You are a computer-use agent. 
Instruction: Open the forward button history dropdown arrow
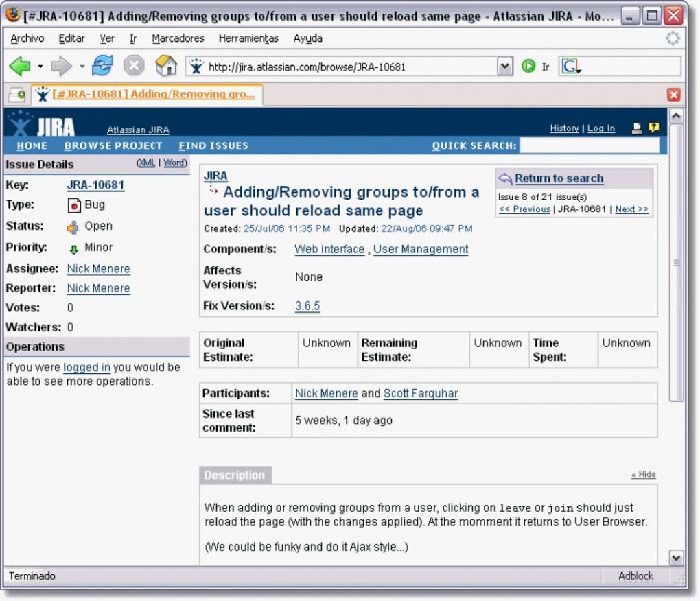pyautogui.click(x=82, y=67)
